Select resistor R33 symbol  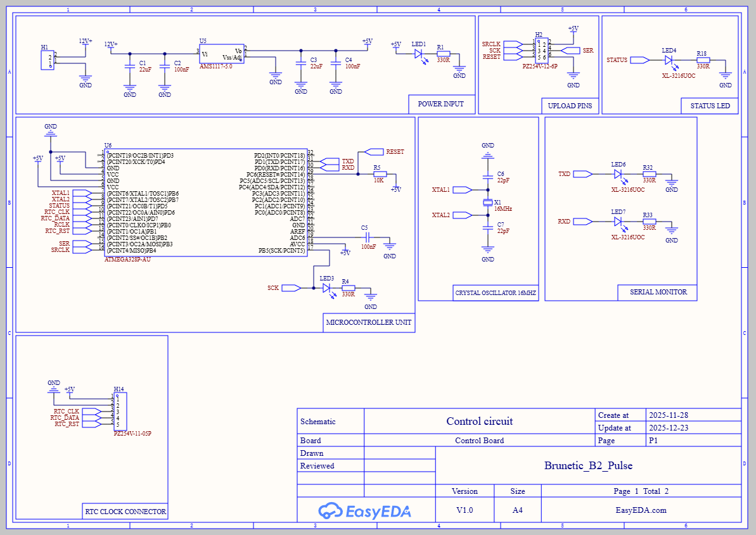coord(649,222)
